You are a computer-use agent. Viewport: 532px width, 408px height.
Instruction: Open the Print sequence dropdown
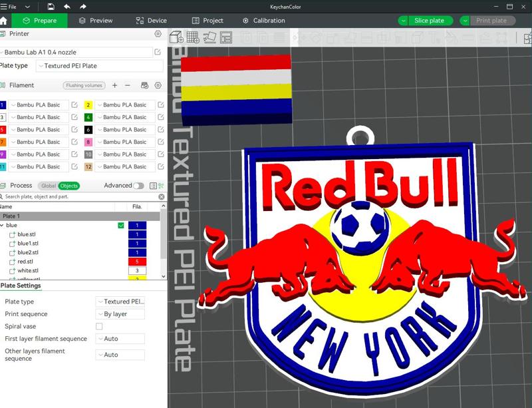point(120,314)
